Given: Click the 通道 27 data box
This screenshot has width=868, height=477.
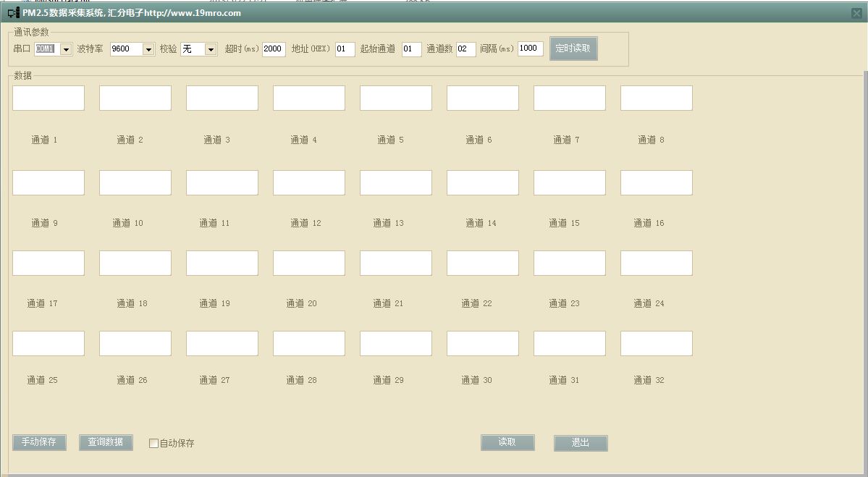Looking at the screenshot, I should [222, 344].
